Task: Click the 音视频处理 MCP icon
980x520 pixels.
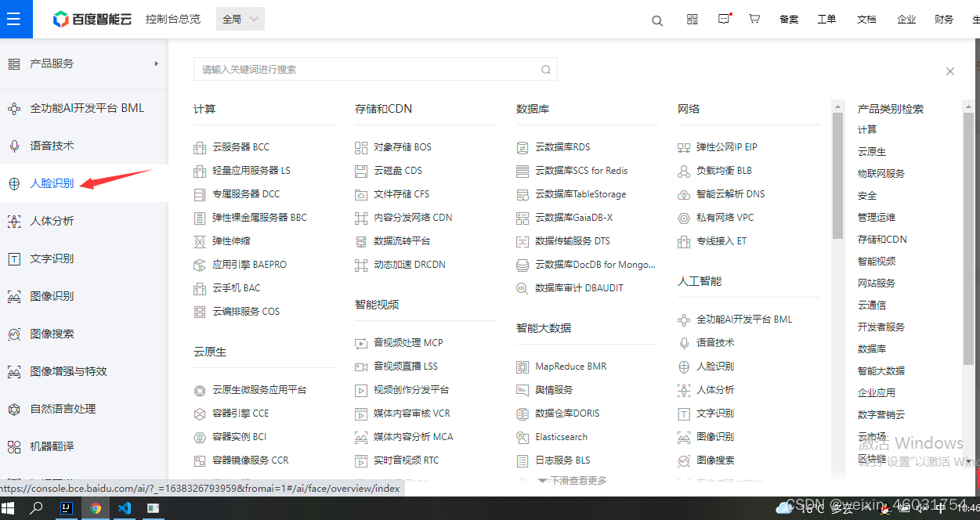Action: (x=361, y=343)
